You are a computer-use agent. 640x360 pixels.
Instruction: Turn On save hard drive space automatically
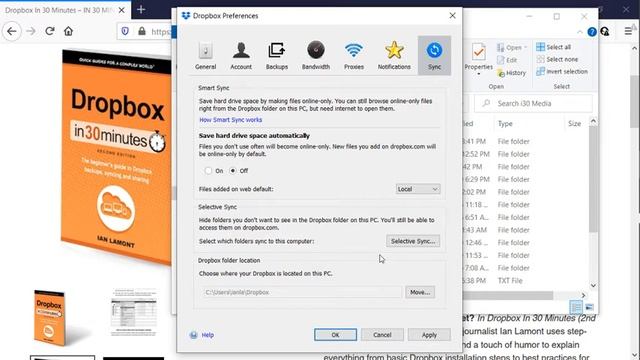(209, 171)
